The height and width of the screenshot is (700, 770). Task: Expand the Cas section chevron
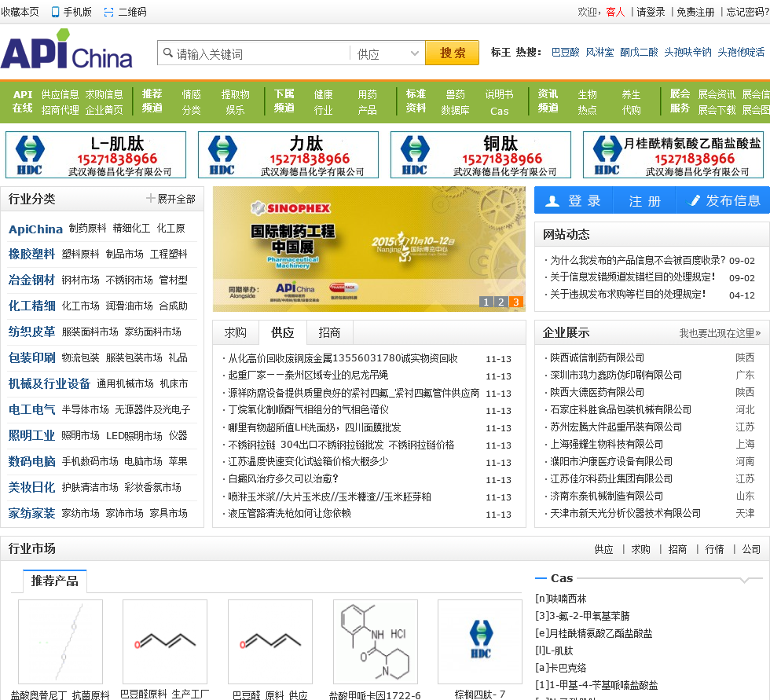coord(745,581)
